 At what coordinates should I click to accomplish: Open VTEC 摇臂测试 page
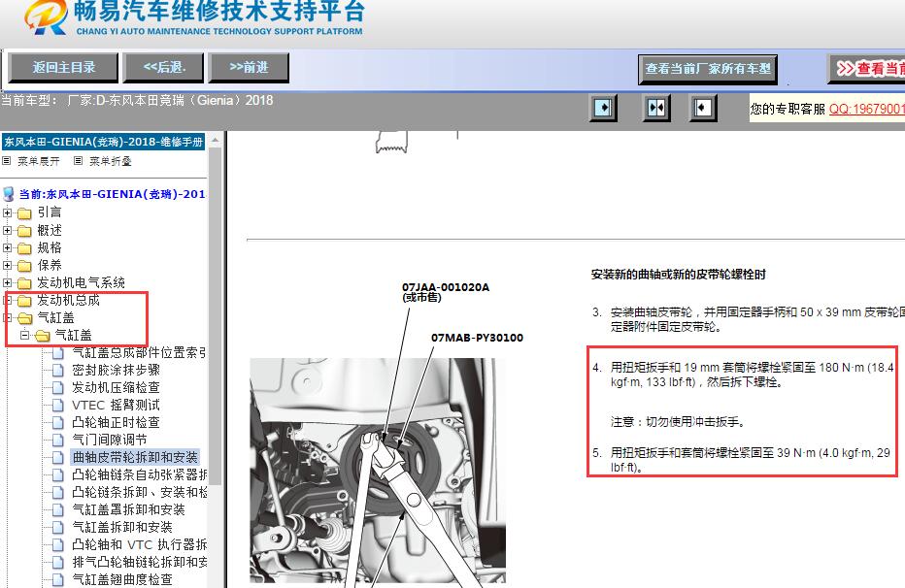(116, 406)
